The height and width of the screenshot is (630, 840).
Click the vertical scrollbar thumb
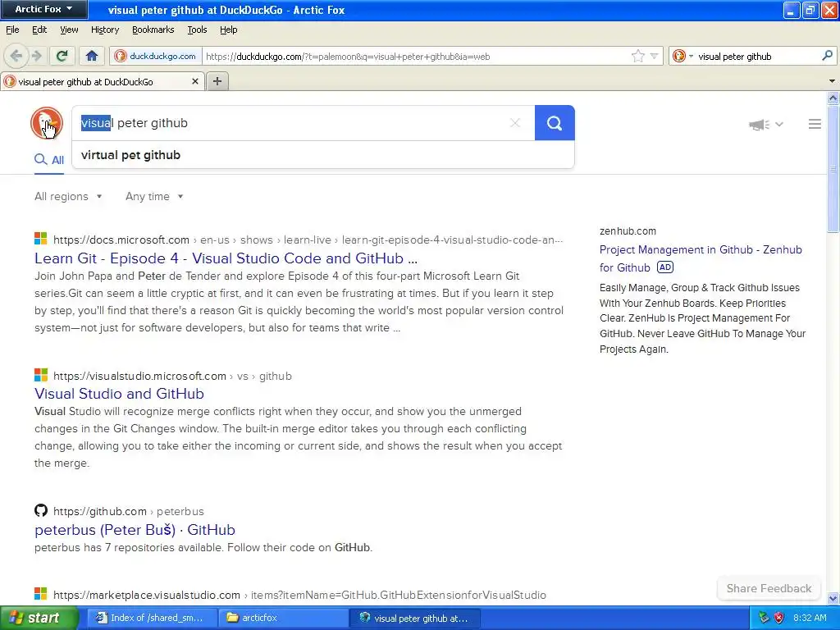833,168
